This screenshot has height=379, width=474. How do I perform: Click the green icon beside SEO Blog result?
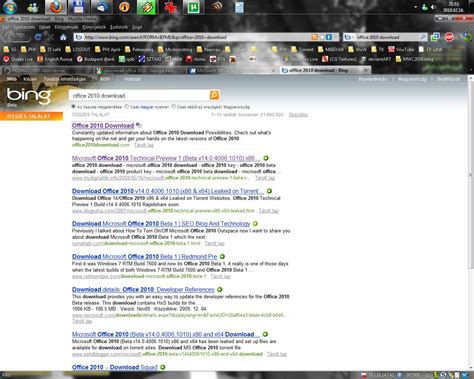tap(255, 223)
